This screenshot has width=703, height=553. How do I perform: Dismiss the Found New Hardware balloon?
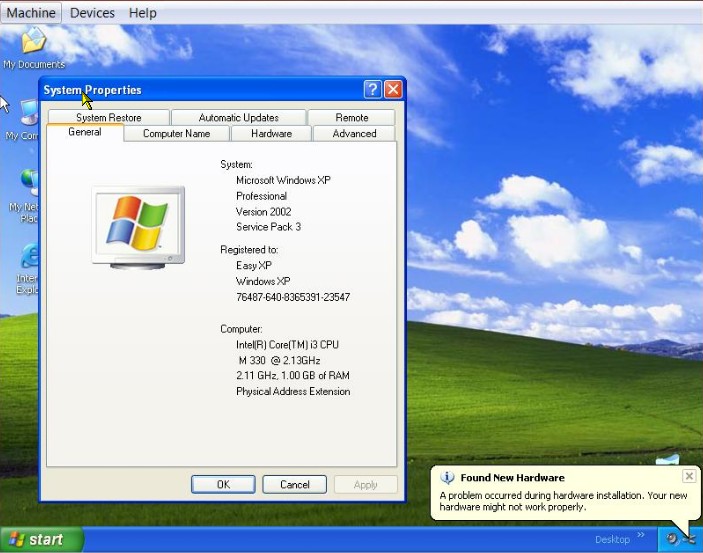689,477
